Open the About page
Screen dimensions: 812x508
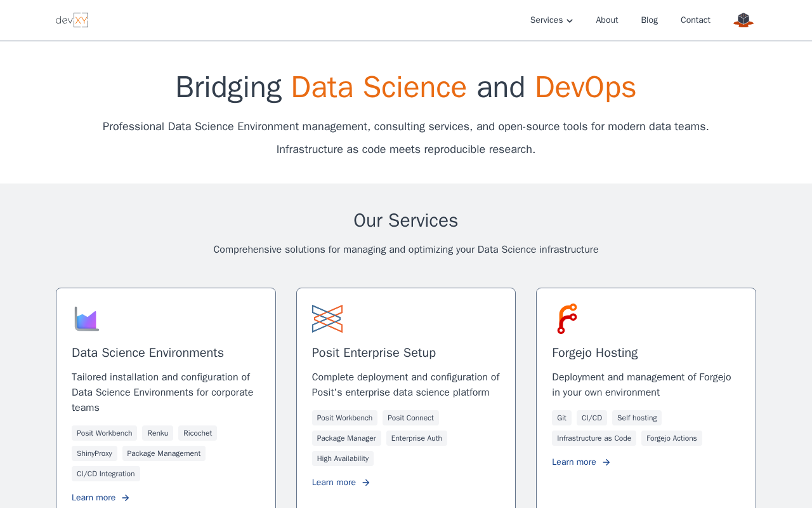(606, 20)
